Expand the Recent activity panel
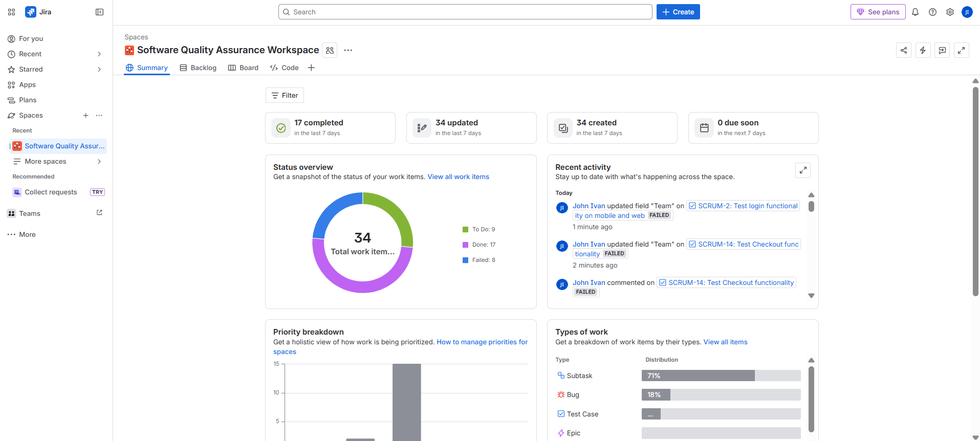 tap(803, 170)
